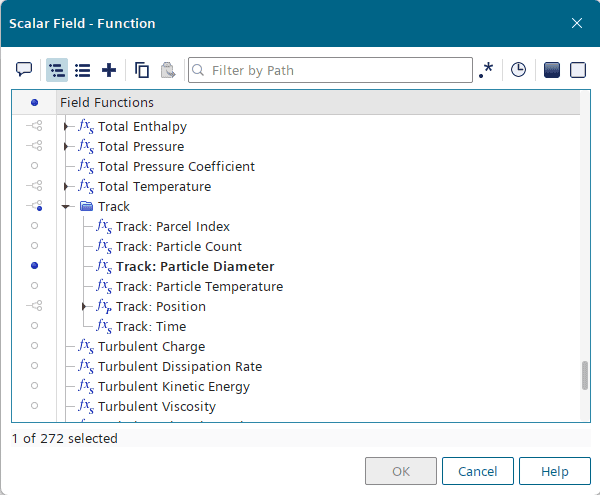Expand the Track: Position node
This screenshot has height=495, width=600.
pyautogui.click(x=85, y=307)
